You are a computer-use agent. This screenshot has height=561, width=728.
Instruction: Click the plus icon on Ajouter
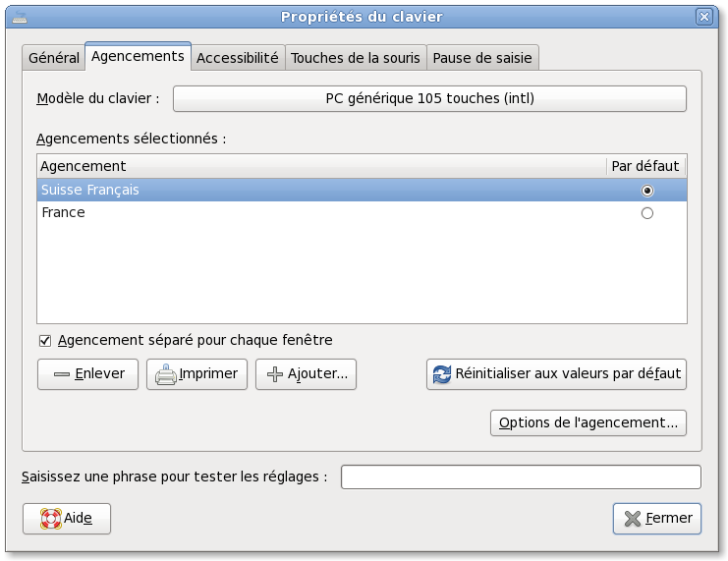(x=275, y=374)
